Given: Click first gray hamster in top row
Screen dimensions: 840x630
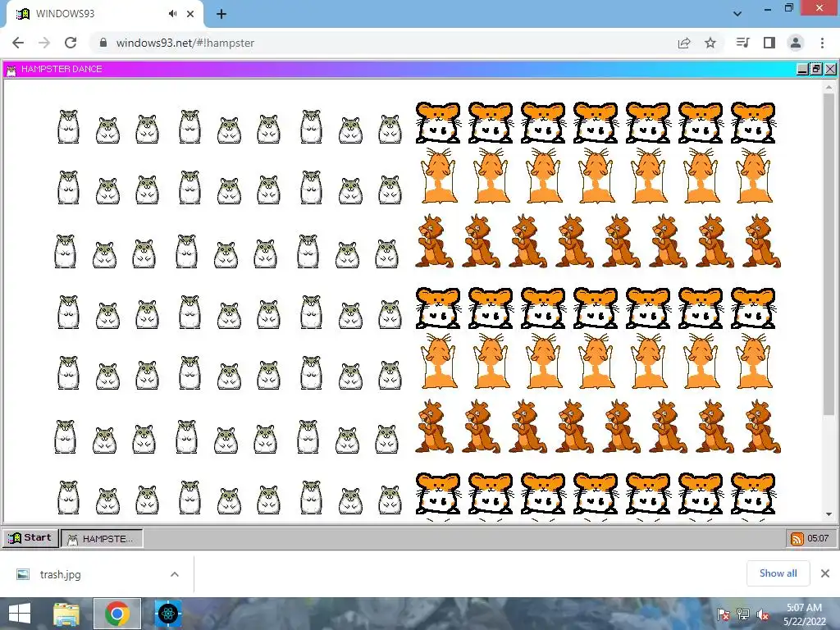Looking at the screenshot, I should tap(68, 127).
